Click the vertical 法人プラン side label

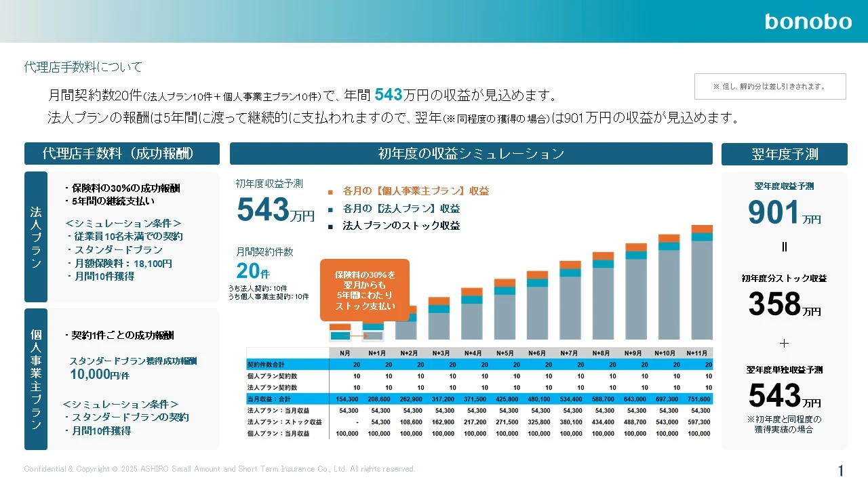tap(36, 237)
